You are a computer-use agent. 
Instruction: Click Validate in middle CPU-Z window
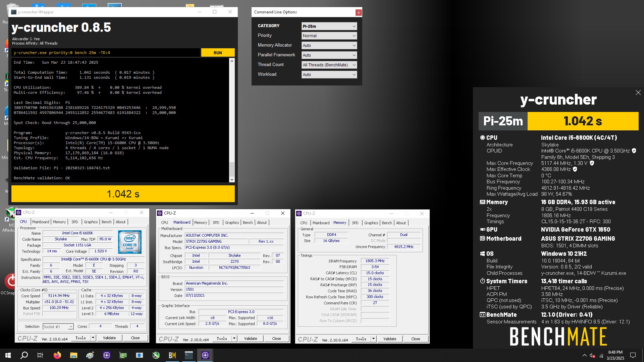[x=251, y=339]
